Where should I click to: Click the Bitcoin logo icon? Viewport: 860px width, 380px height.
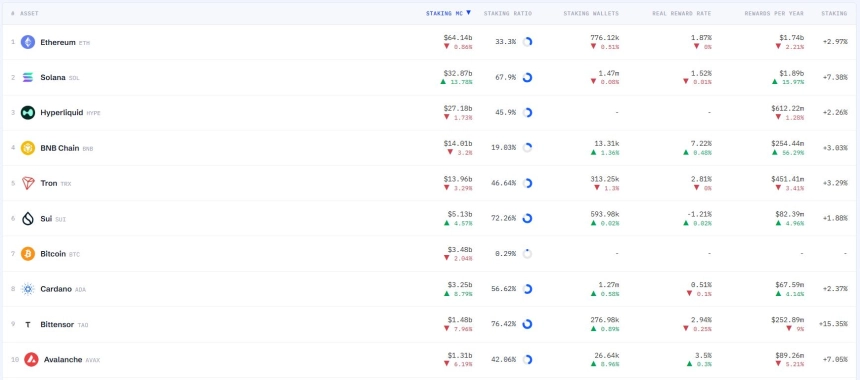point(28,254)
